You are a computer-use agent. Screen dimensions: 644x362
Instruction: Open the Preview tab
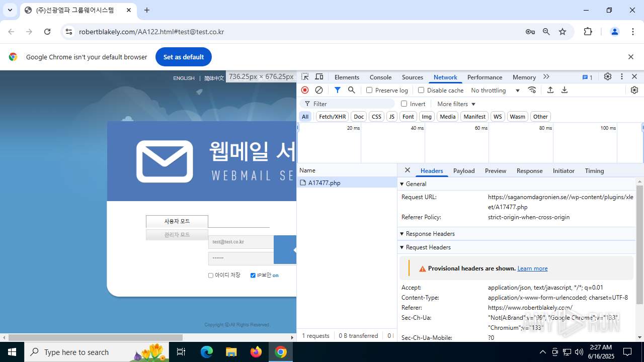pyautogui.click(x=496, y=171)
